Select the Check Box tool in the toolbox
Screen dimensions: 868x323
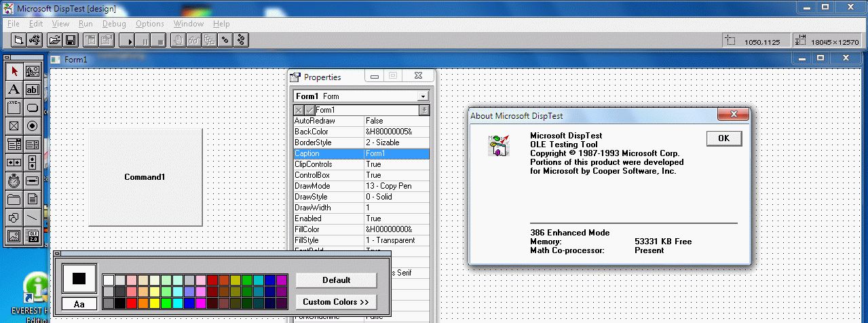14,126
